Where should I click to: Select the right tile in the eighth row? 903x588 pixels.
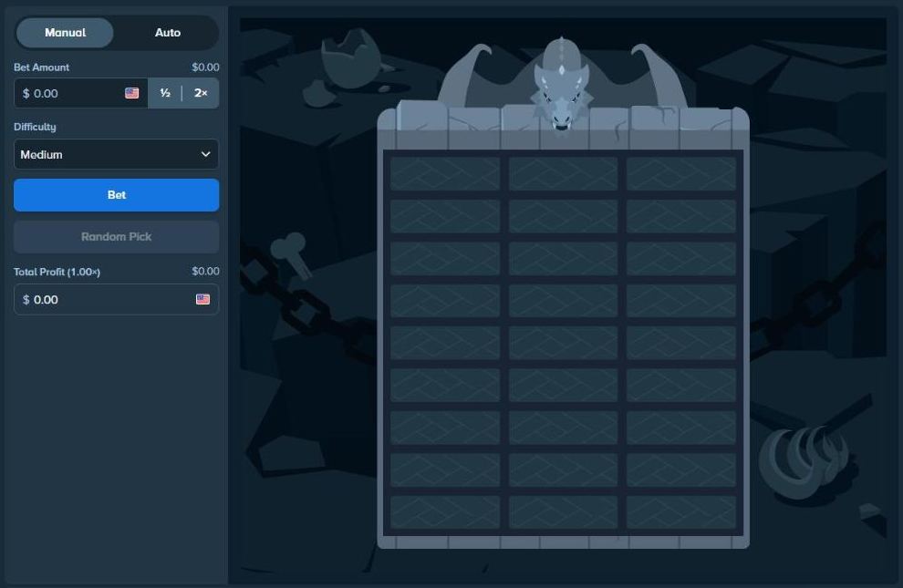(681, 469)
